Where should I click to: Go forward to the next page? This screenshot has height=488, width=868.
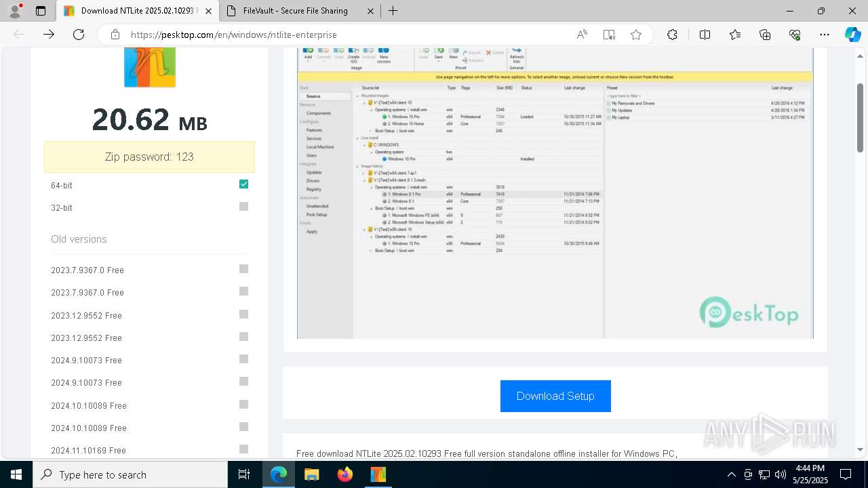pyautogui.click(x=49, y=35)
